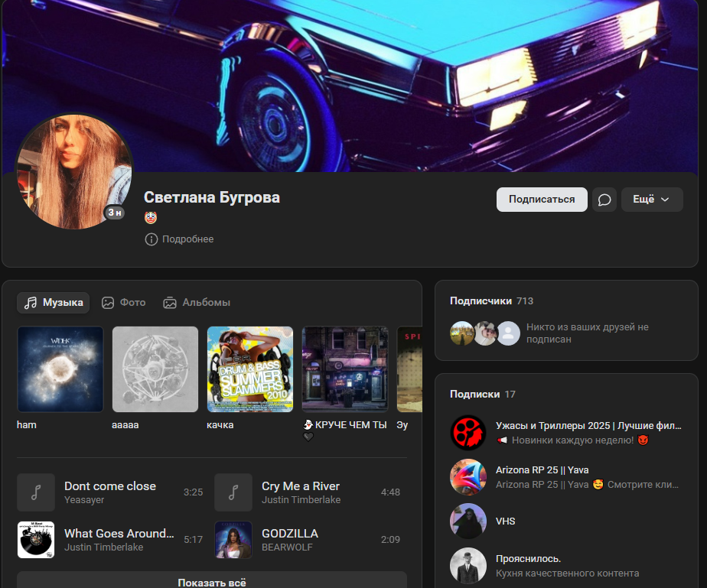
Task: Click the 'Кухня качественного контента' subtitle
Action: click(567, 573)
